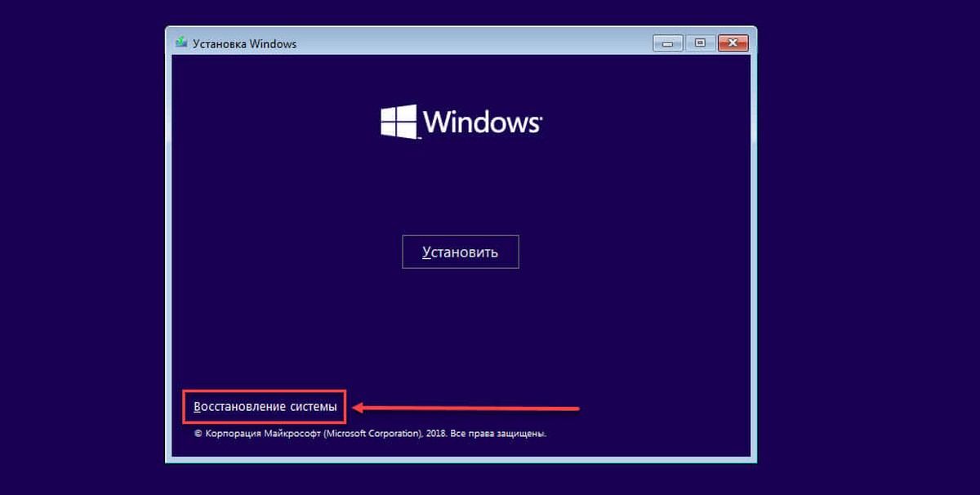980x495 pixels.
Task: Click the Корпорация Майкрософт copyright text
Action: [x=262, y=435]
